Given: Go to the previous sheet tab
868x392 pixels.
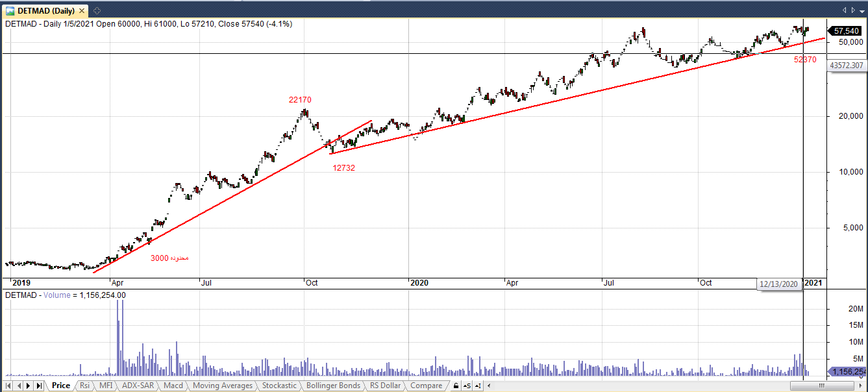Looking at the screenshot, I should point(19,386).
